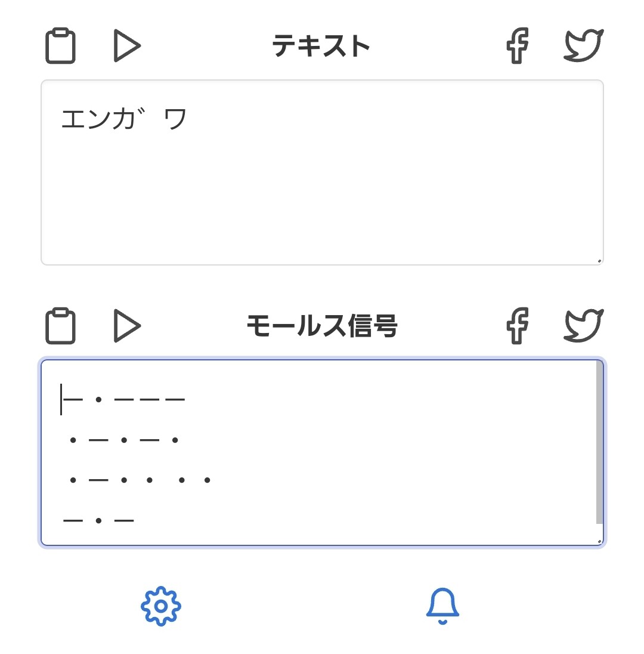The width and height of the screenshot is (644, 654).
Task: Share the テキスト section on Facebook
Action: [518, 45]
